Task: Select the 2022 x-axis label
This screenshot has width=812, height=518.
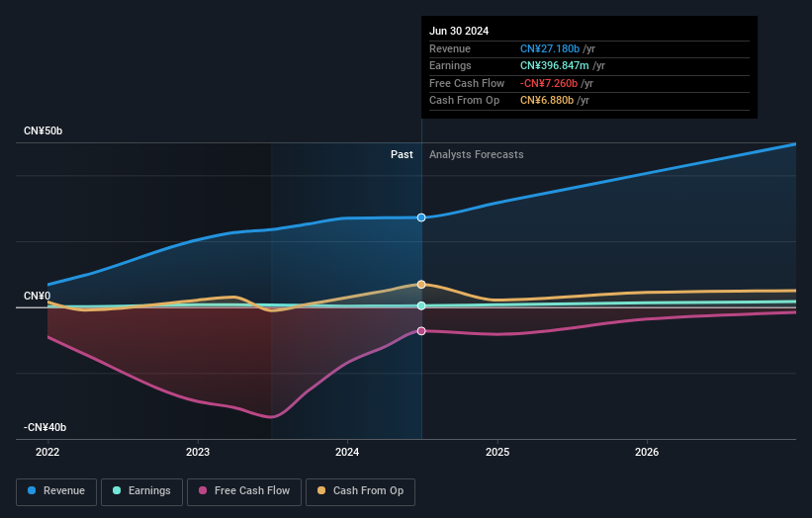Action: pos(47,452)
